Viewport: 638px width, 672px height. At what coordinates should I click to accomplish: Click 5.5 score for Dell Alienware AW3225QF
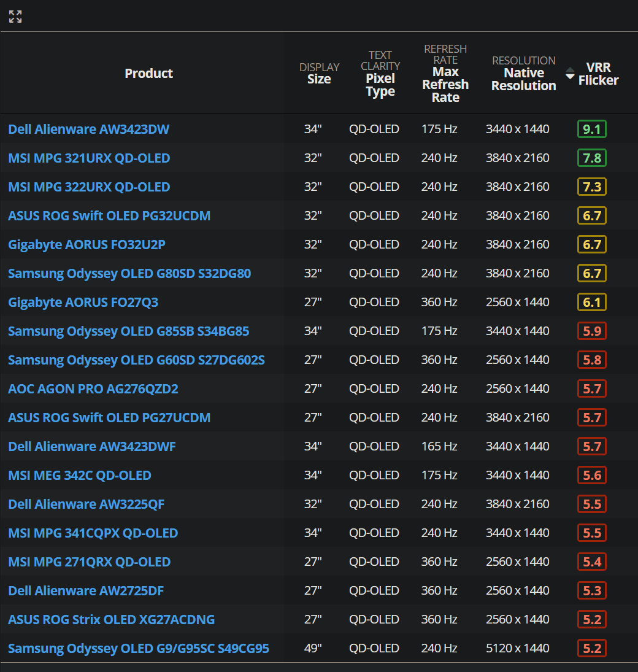coord(592,504)
